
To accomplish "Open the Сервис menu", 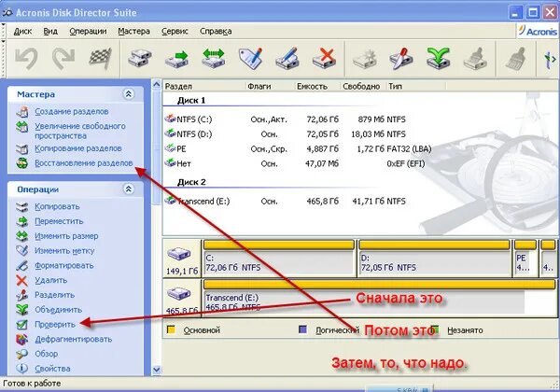I will [175, 32].
